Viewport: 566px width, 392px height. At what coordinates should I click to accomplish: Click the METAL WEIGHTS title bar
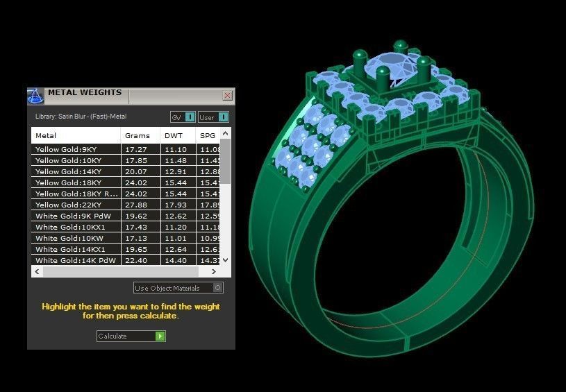click(131, 96)
